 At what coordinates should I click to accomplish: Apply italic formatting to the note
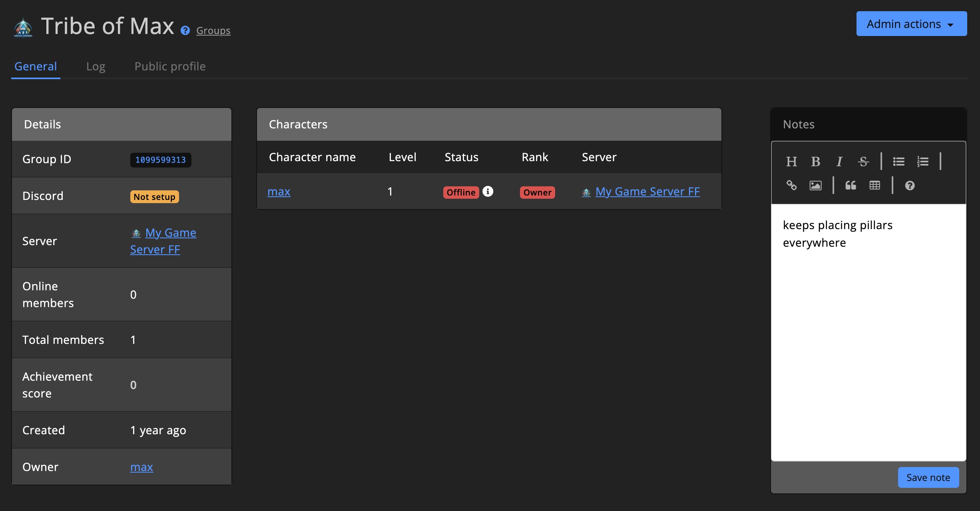[839, 162]
